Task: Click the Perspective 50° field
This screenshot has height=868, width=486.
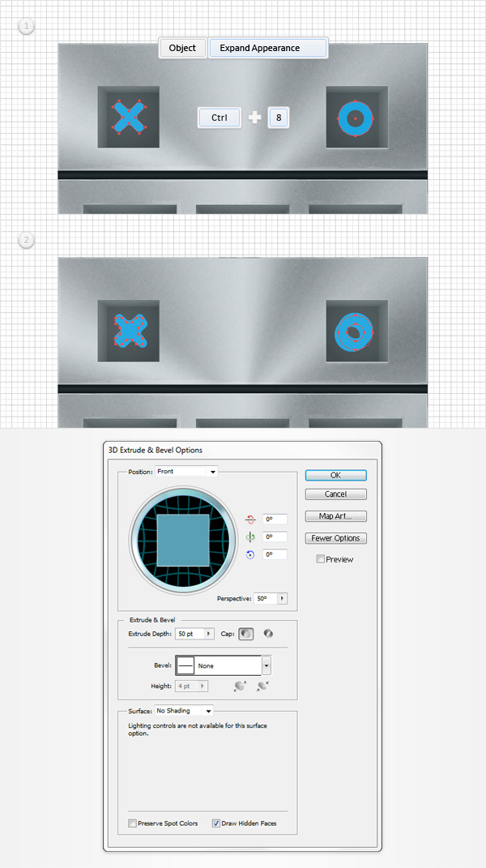Action: click(266, 598)
